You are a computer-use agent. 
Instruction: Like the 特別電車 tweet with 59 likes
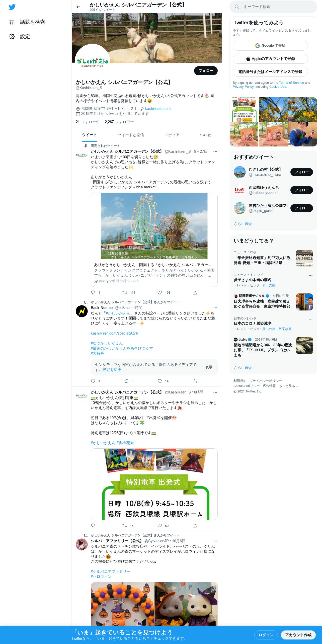160,525
